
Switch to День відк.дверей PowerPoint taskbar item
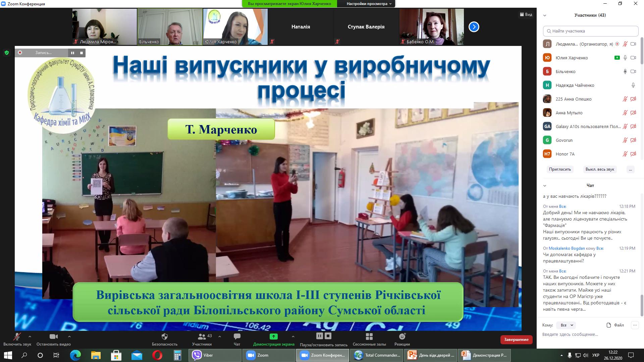click(431, 355)
